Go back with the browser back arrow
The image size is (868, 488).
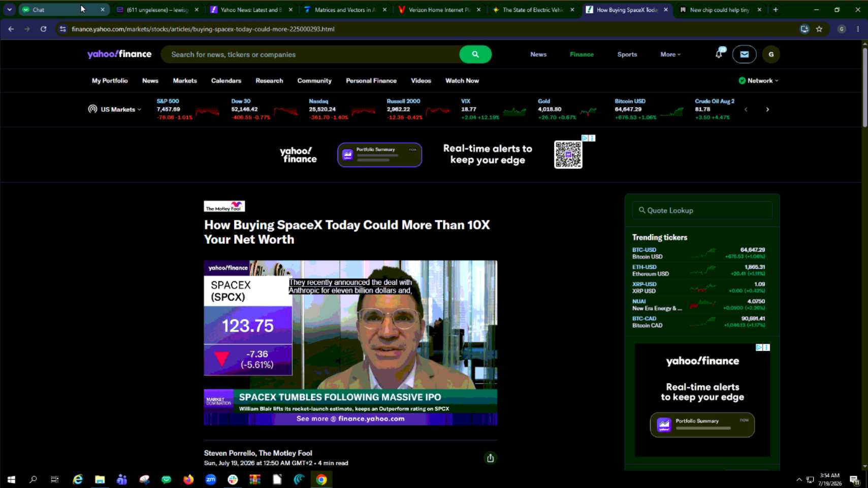tap(11, 29)
